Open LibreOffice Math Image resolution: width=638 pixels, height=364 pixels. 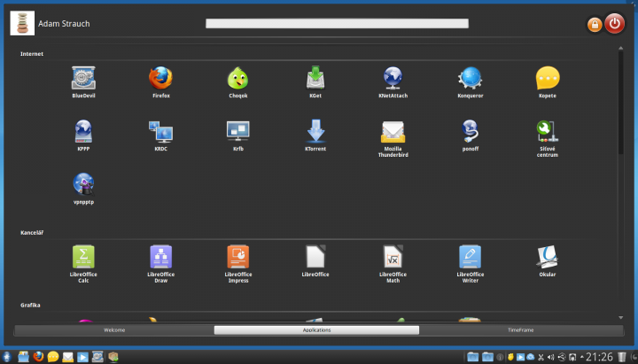point(393,264)
